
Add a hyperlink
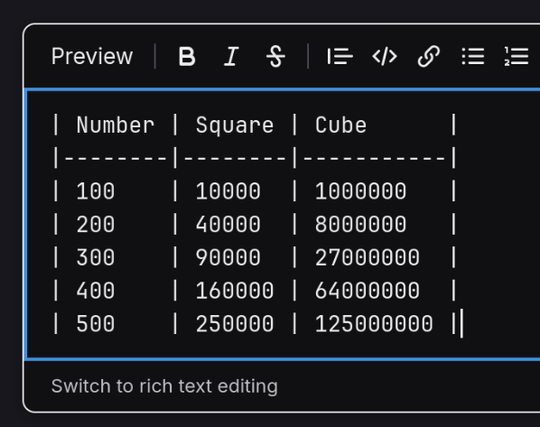click(x=429, y=56)
